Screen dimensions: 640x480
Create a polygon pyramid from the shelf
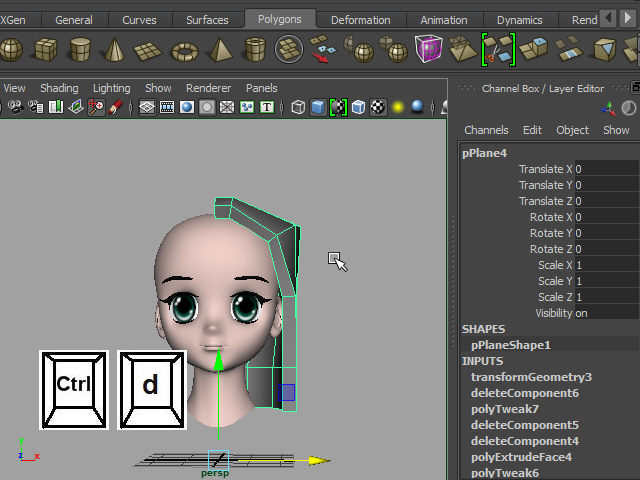tap(221, 50)
